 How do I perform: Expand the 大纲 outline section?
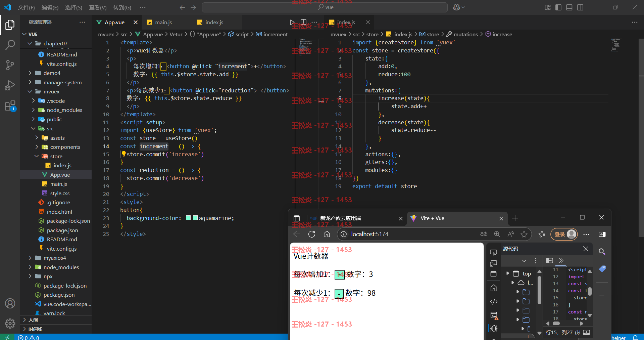tap(56, 320)
